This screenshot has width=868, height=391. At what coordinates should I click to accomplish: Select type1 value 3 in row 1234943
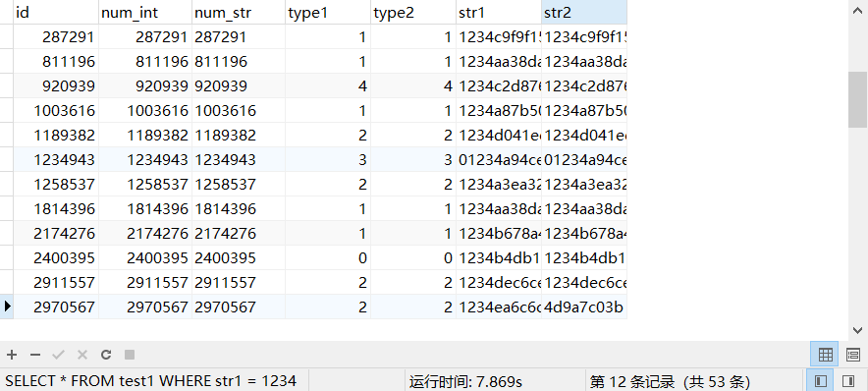[328, 159]
